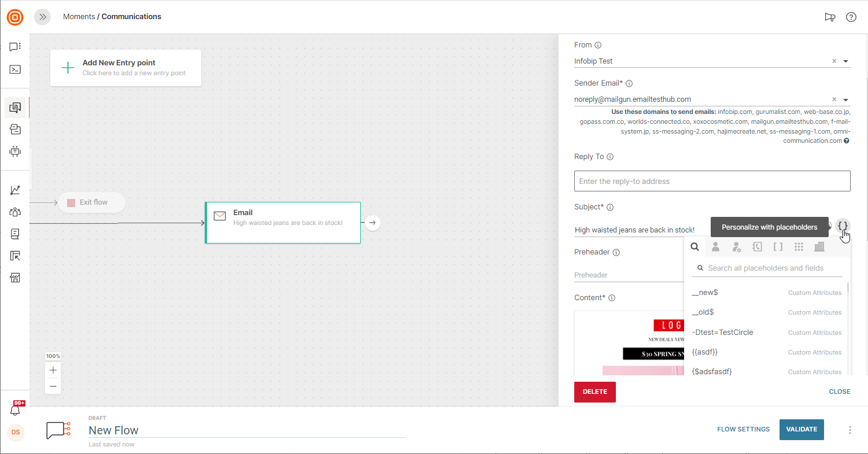Select the person attributes placeholder tab

pos(715,247)
